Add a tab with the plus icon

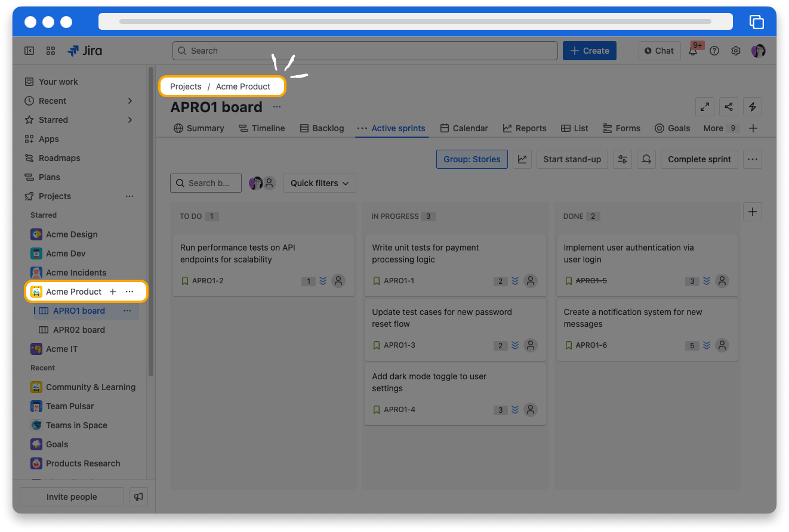pos(753,128)
